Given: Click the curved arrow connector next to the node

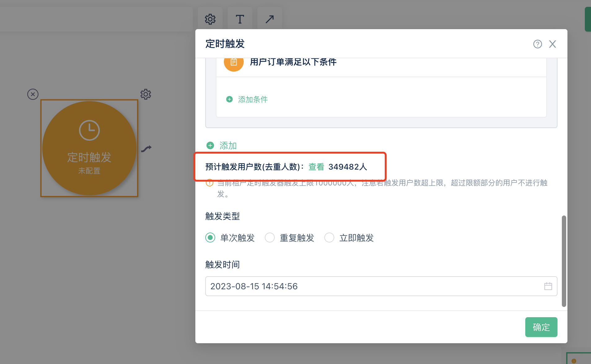Looking at the screenshot, I should tap(146, 149).
